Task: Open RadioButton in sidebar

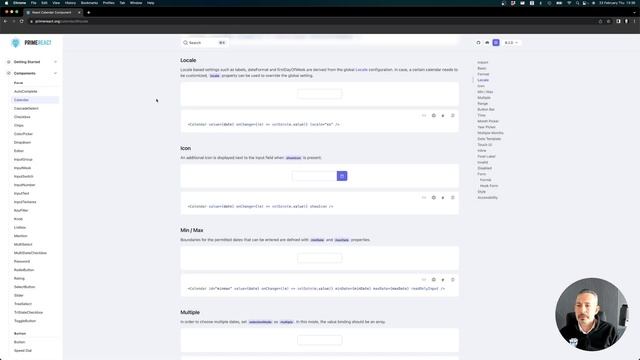Action: (x=24, y=270)
